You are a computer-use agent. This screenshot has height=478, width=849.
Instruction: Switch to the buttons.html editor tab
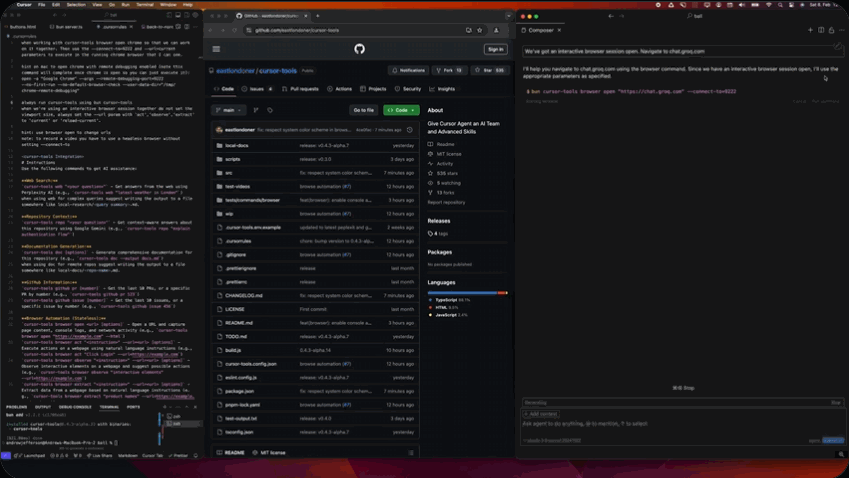pos(23,27)
